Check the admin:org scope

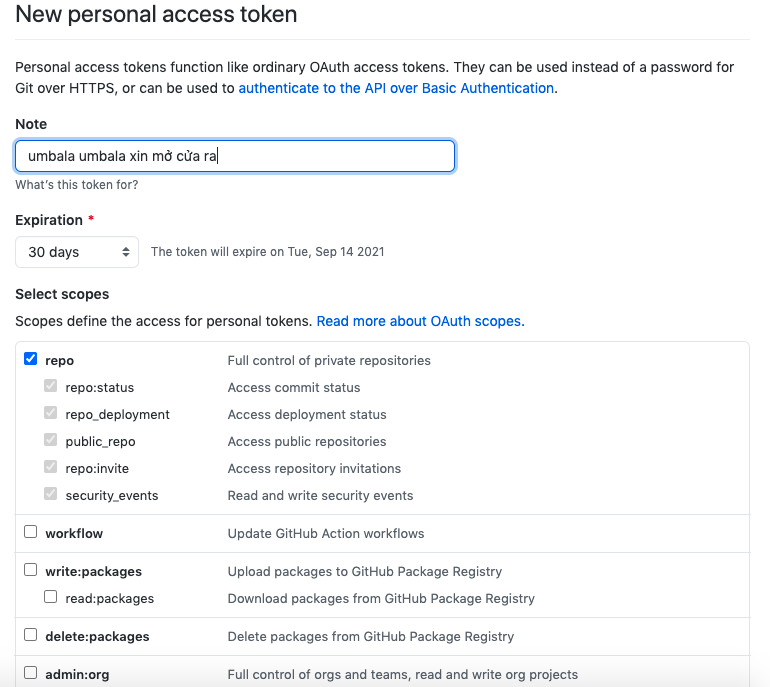[x=30, y=673]
